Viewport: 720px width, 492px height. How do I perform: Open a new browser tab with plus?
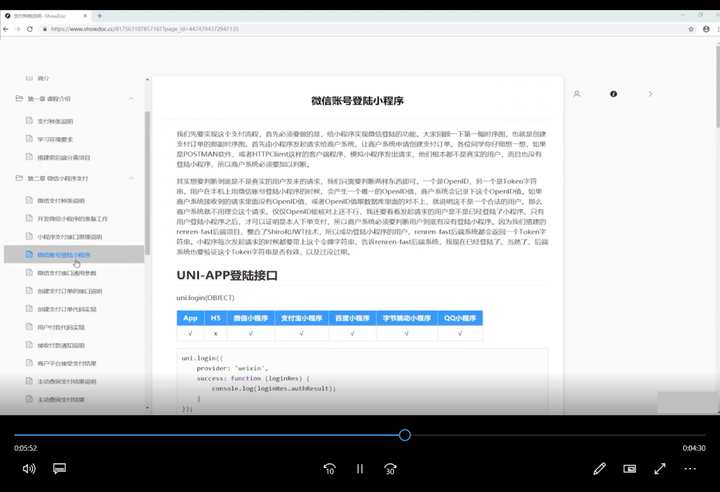[99, 16]
